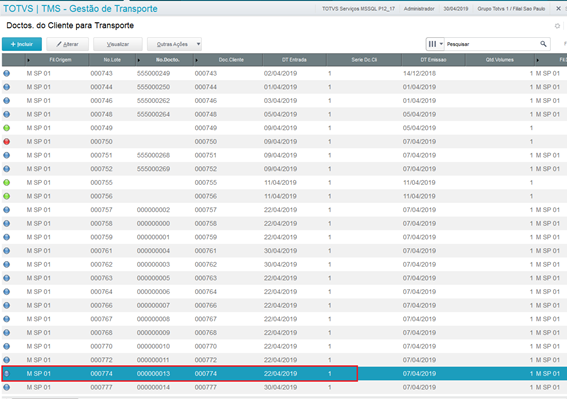The image size is (567, 399).
Task: Select the cell with document number 000000004
Action: 153,251
